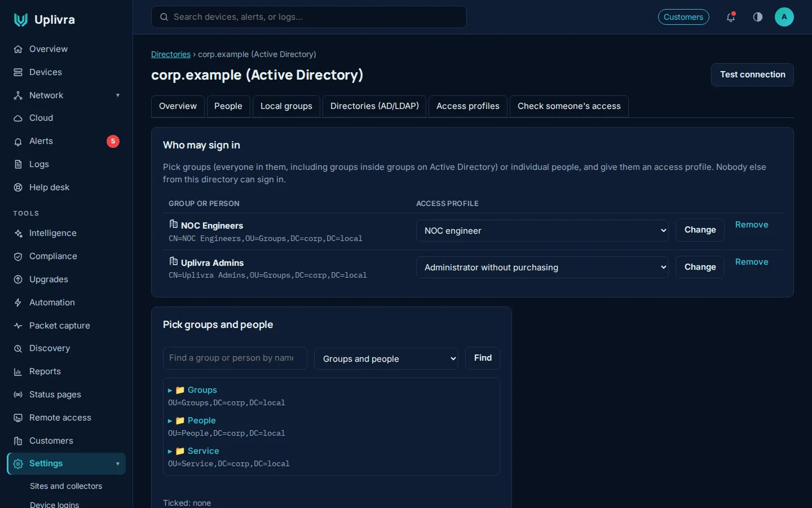This screenshot has width=812, height=508.
Task: Click the Automation lightning icon
Action: (18, 303)
